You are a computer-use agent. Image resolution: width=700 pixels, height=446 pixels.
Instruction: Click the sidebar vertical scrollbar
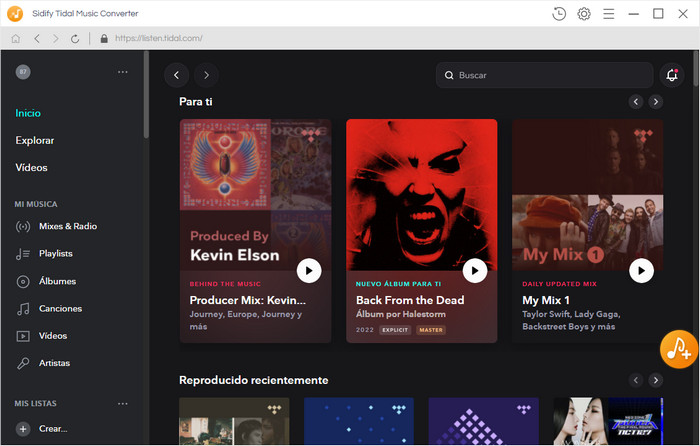click(x=146, y=95)
